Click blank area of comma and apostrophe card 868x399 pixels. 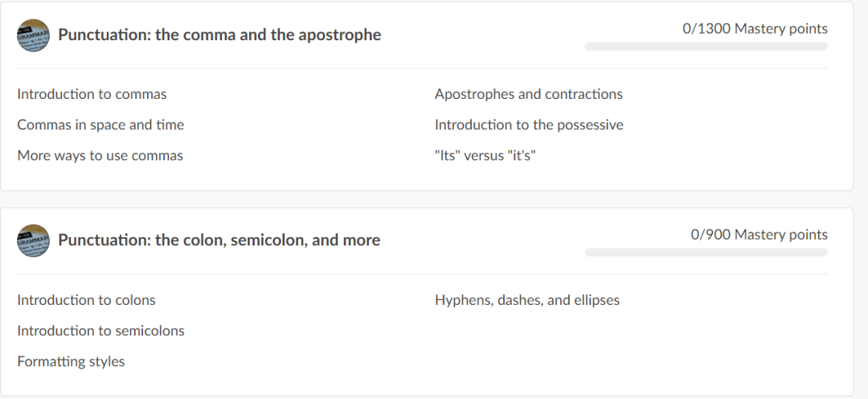(x=723, y=137)
